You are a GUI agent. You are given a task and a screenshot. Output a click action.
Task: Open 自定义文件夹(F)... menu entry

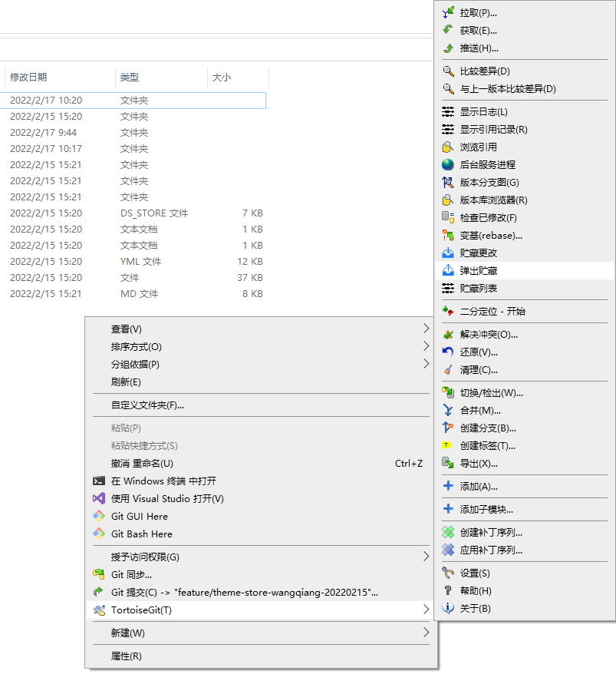(x=261, y=405)
